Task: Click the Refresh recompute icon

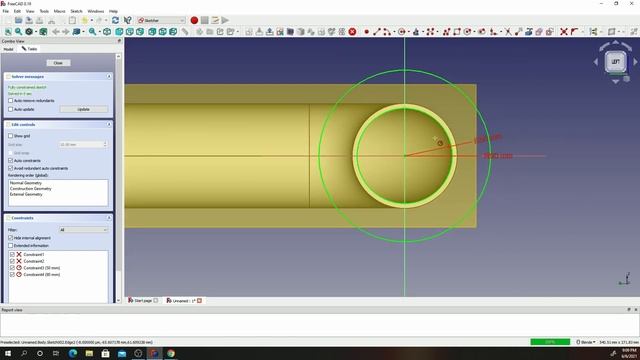Action: (x=115, y=20)
